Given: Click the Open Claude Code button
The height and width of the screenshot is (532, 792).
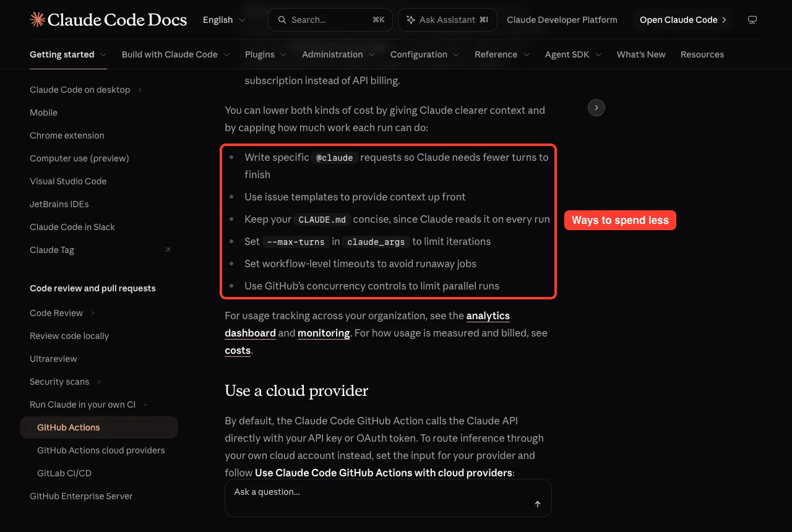Looking at the screenshot, I should point(682,20).
